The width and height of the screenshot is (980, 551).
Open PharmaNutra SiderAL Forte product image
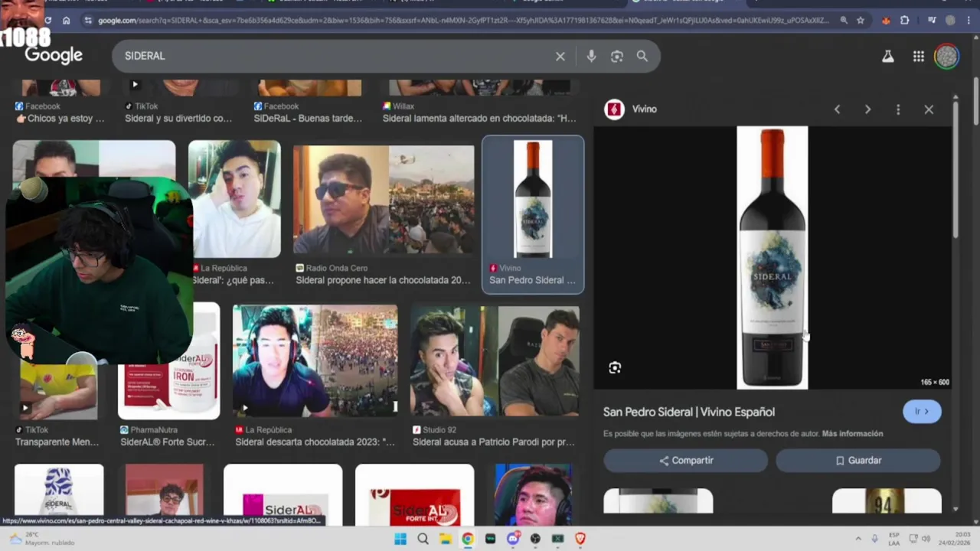click(169, 361)
